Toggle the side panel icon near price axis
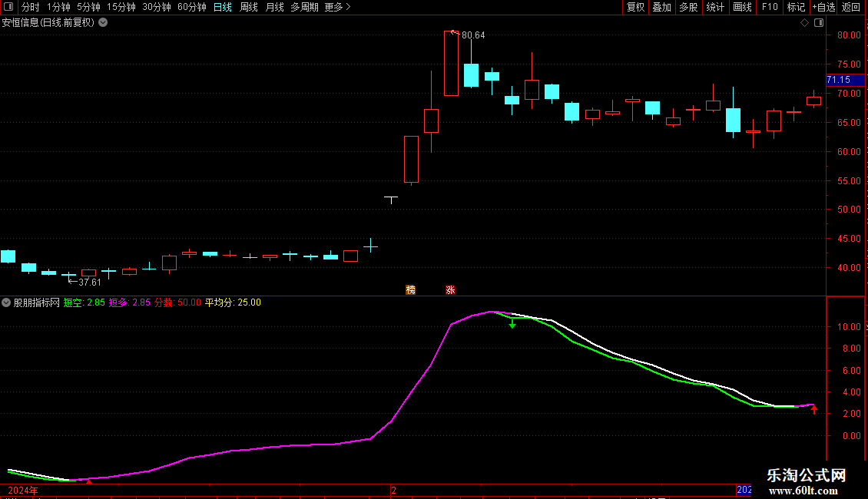This screenshot has width=868, height=499. 819,23
